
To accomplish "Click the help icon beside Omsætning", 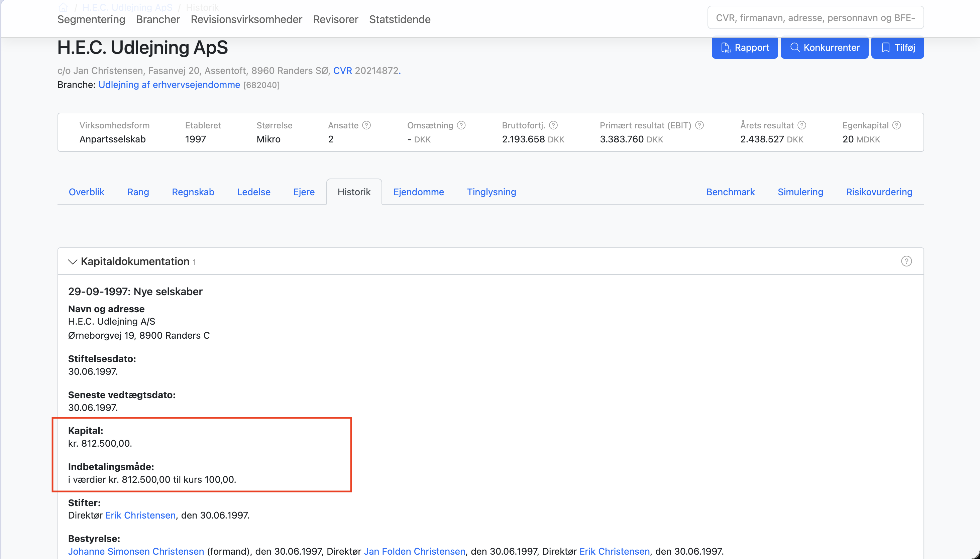I will [461, 125].
